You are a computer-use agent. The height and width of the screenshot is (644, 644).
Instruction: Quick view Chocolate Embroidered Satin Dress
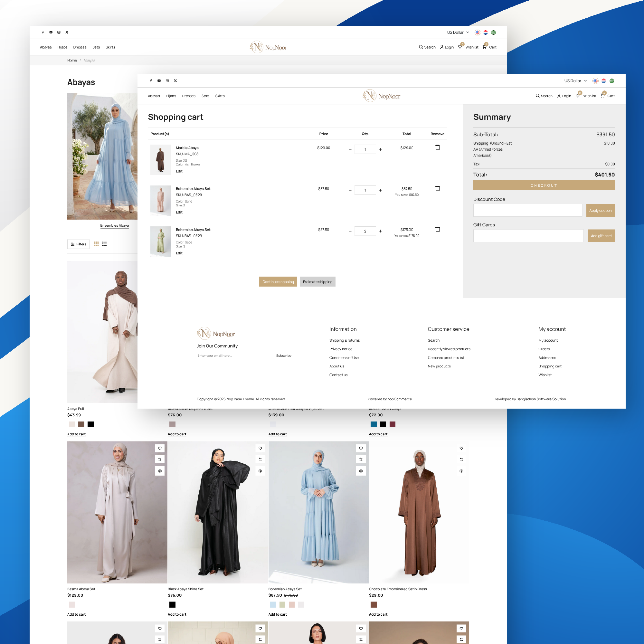461,471
